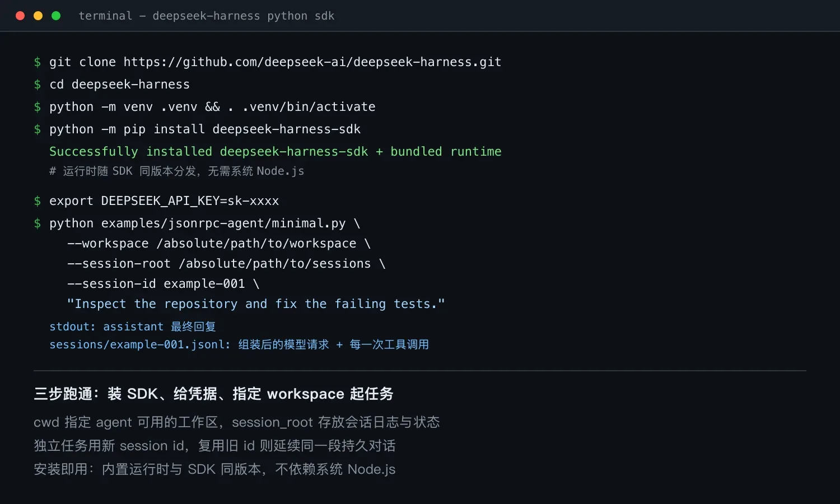Image resolution: width=840 pixels, height=504 pixels.
Task: Close the terminal window with the red button
Action: click(20, 16)
